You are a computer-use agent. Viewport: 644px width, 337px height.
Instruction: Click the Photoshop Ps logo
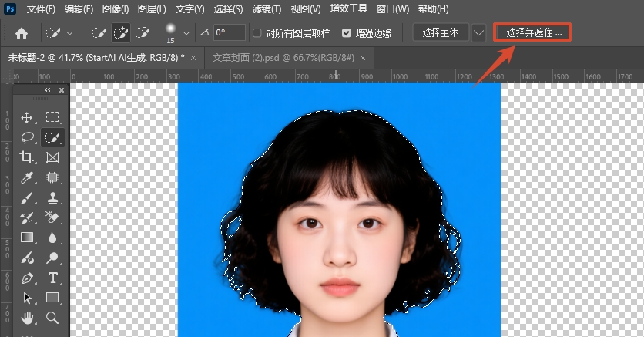pyautogui.click(x=9, y=8)
